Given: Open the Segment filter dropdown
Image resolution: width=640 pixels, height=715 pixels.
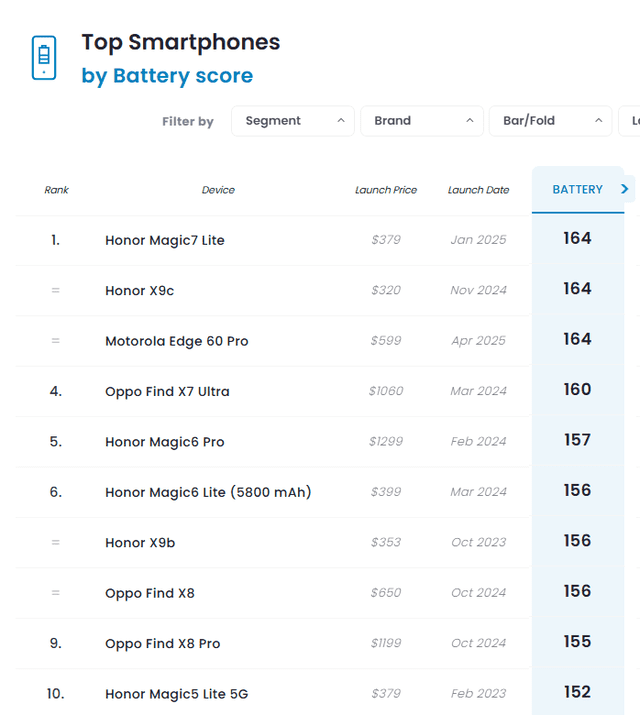Looking at the screenshot, I should tap(293, 121).
